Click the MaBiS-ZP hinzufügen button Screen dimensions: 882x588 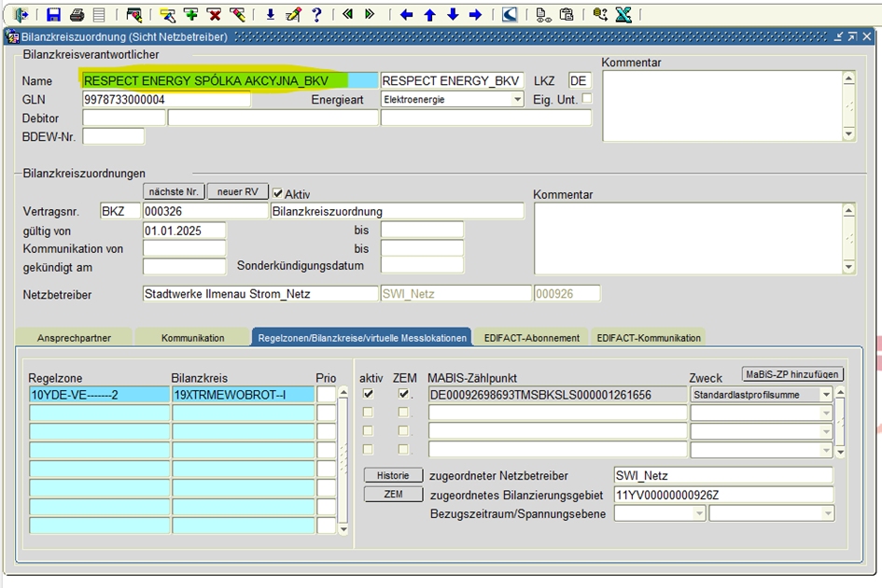(793, 374)
